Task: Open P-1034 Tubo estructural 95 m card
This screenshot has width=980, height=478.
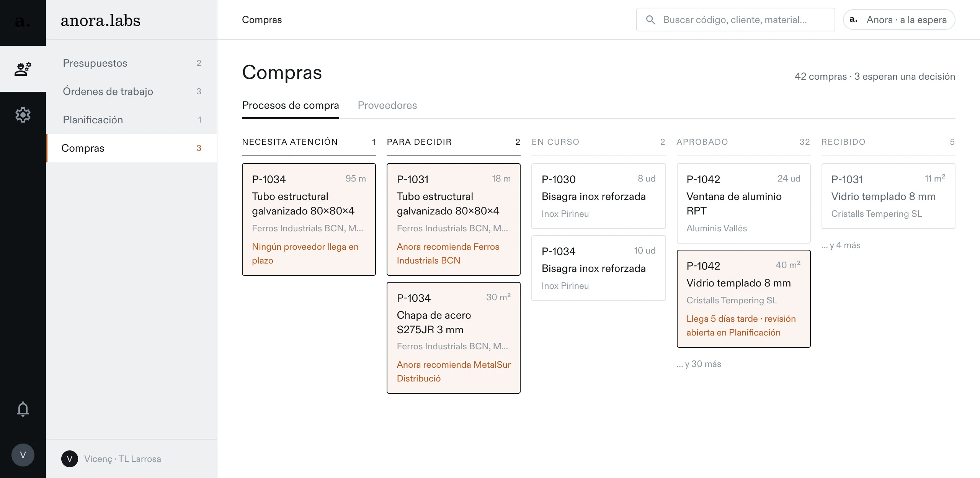Action: click(309, 219)
